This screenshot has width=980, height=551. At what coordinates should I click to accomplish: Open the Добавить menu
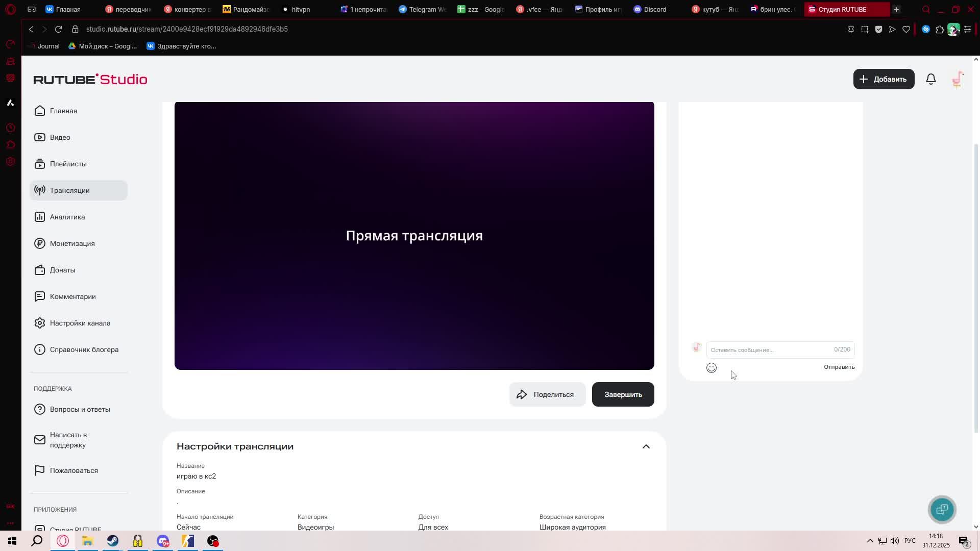[884, 79]
